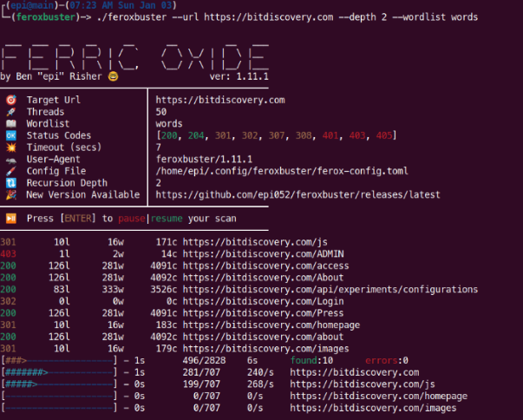This screenshot has height=420, width=523.
Task: Click the 268/s rate value
Action: click(260, 384)
